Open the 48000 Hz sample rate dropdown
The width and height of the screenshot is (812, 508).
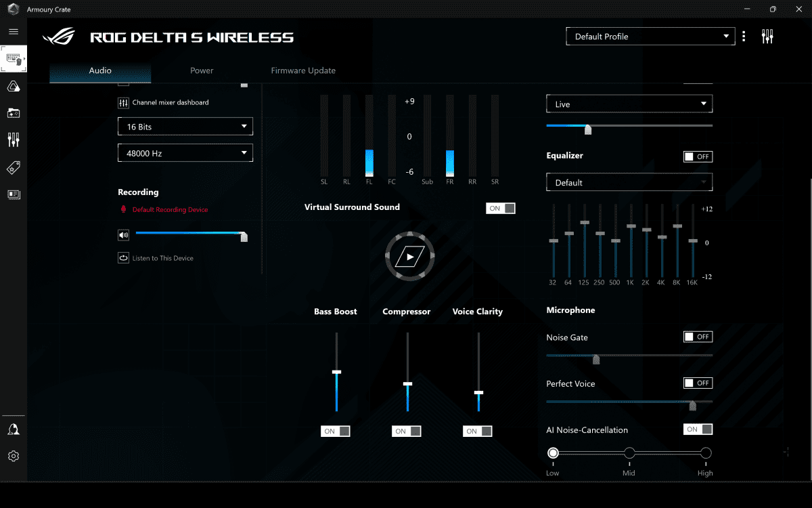pos(185,153)
